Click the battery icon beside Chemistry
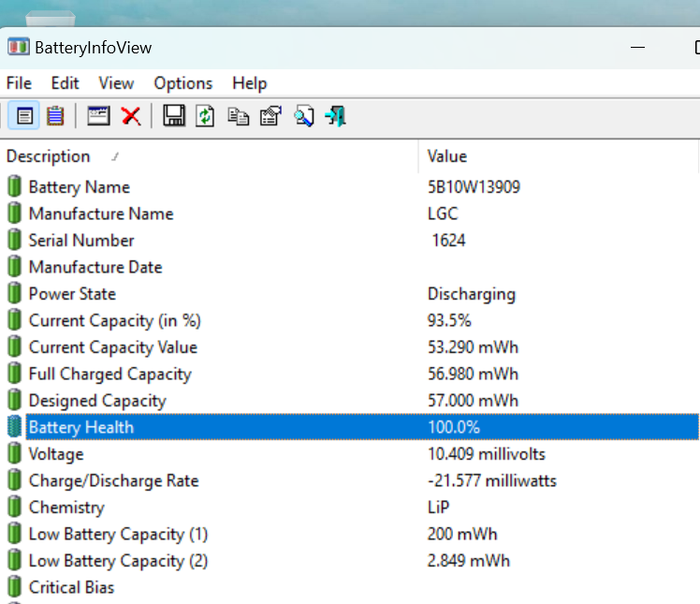 [14, 507]
